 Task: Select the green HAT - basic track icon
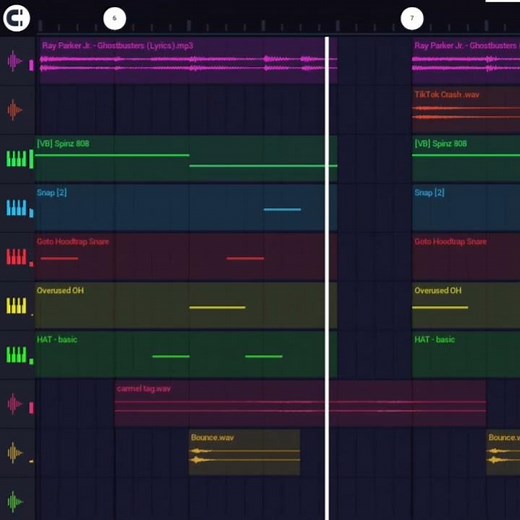point(16,355)
